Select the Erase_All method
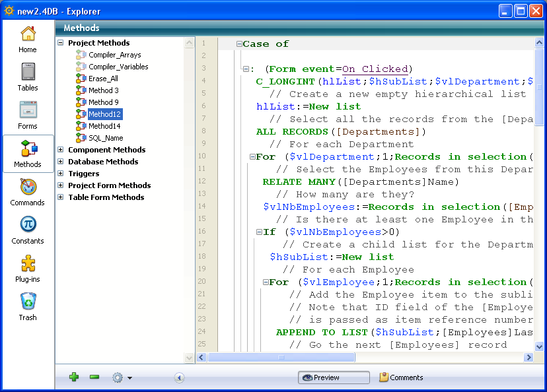Image resolution: width=547 pixels, height=392 pixels. 103,79
